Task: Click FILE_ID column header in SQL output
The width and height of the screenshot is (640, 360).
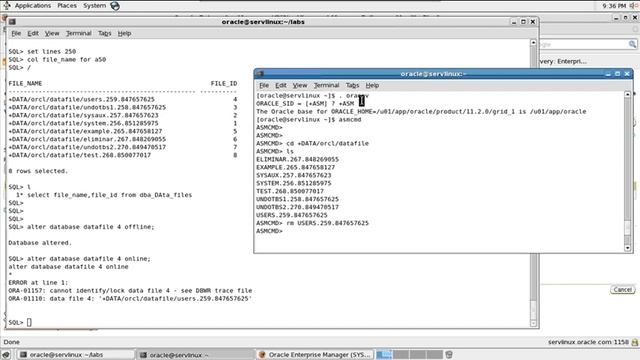Action: coord(224,83)
